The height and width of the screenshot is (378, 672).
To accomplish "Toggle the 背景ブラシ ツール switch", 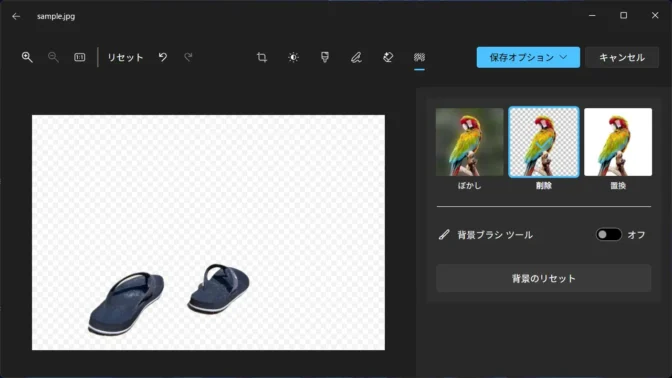I will 609,234.
